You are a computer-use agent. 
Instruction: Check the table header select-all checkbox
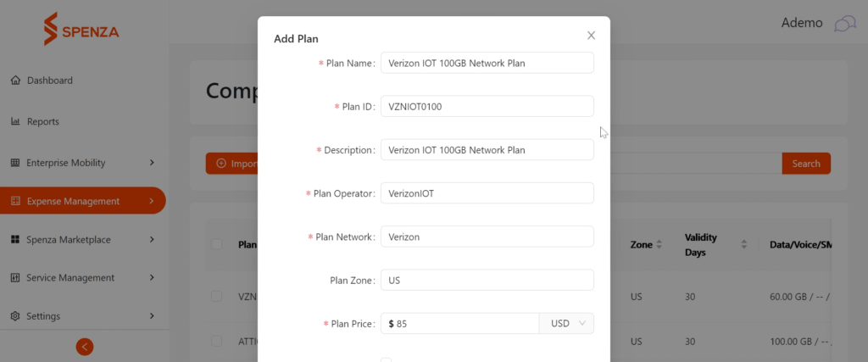pos(216,244)
